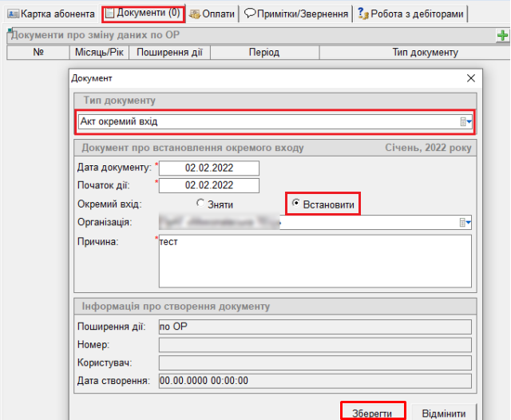
Task: Click the Відмінити button
Action: 444,412
